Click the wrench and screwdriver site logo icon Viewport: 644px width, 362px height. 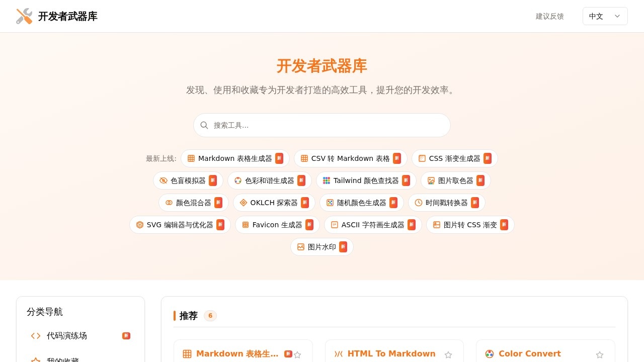(24, 16)
